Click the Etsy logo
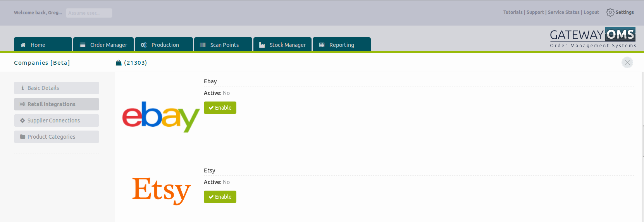 (x=162, y=191)
